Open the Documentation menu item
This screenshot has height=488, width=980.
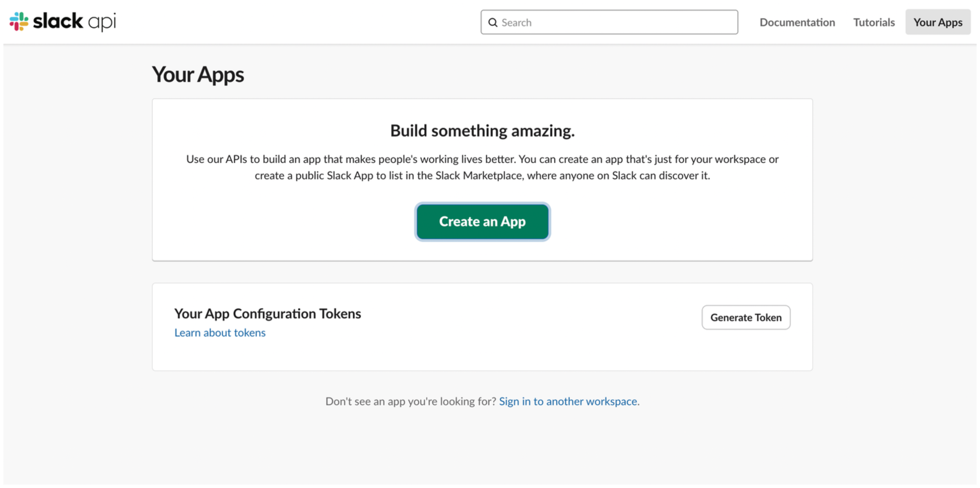coord(797,23)
